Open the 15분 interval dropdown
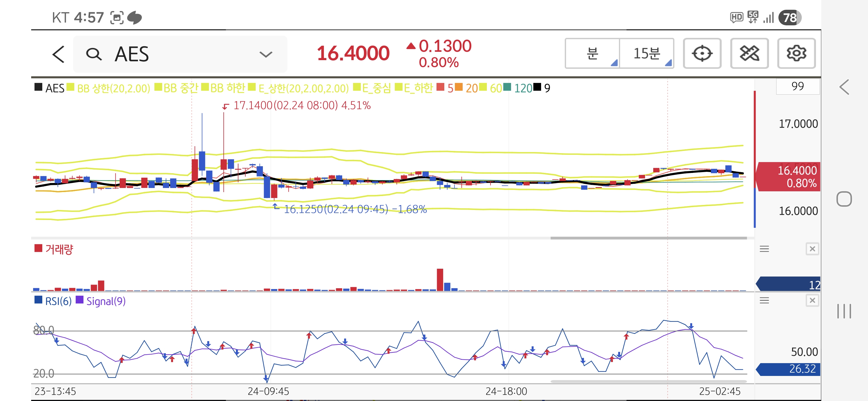 tap(647, 54)
